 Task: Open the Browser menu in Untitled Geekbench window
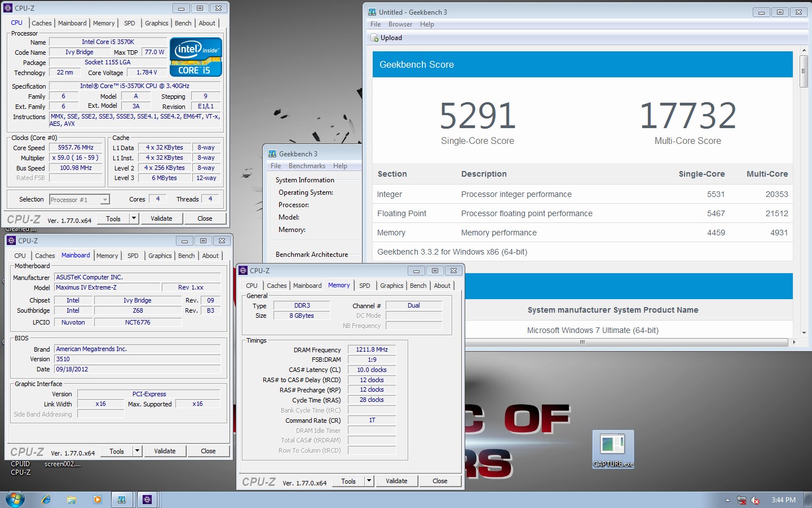tap(400, 24)
